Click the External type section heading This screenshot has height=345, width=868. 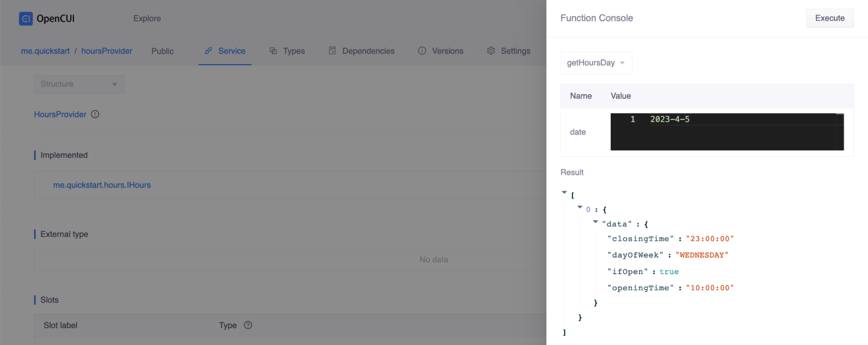coord(64,234)
